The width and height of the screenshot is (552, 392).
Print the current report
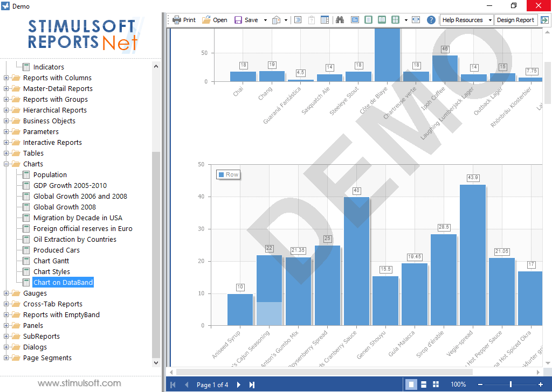coord(183,19)
